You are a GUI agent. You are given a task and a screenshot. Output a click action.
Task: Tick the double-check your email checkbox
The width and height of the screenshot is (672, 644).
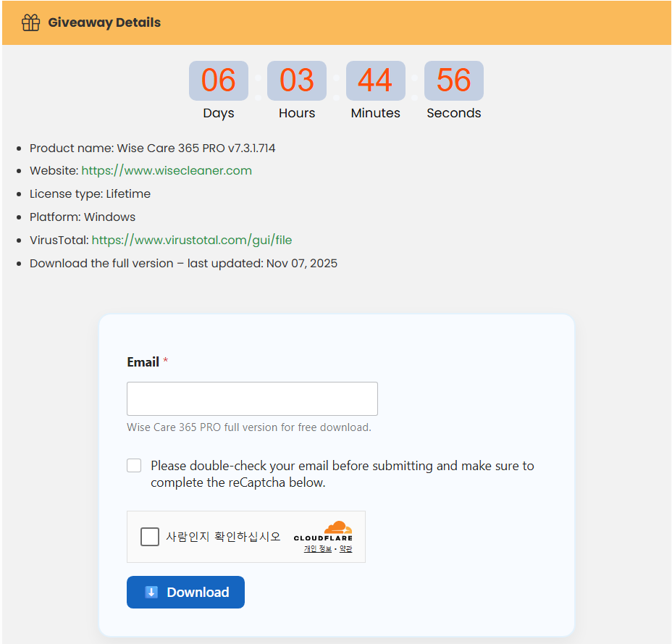pyautogui.click(x=134, y=466)
